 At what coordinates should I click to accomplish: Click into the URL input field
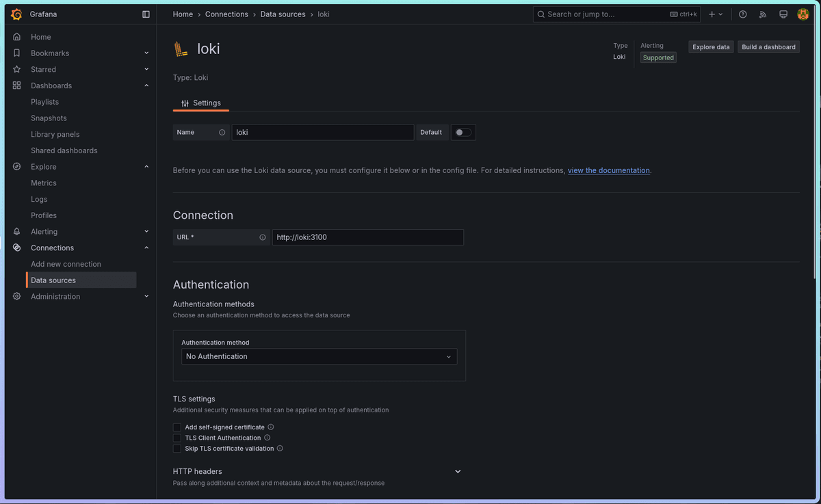click(368, 237)
